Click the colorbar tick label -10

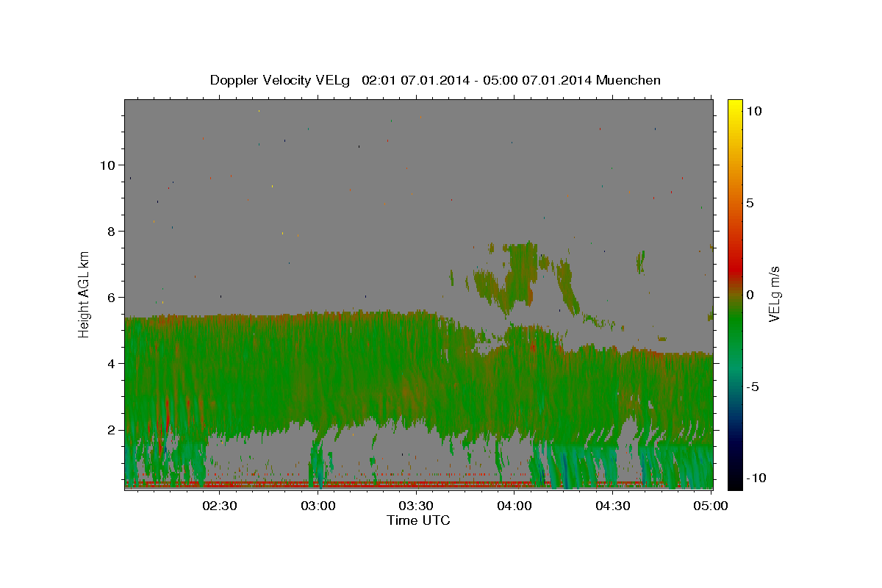click(756, 478)
